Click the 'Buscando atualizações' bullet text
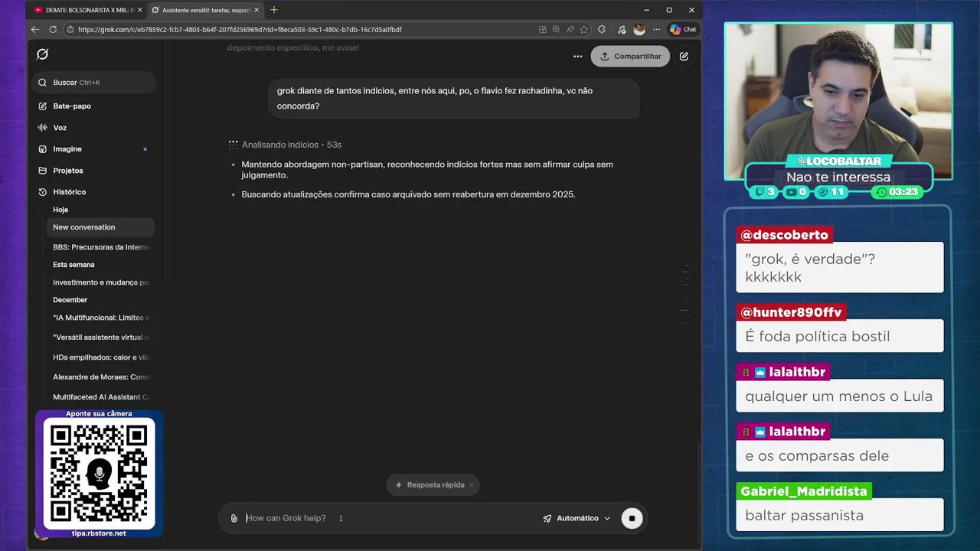Screen dimensions: 980x551 tap(408, 194)
